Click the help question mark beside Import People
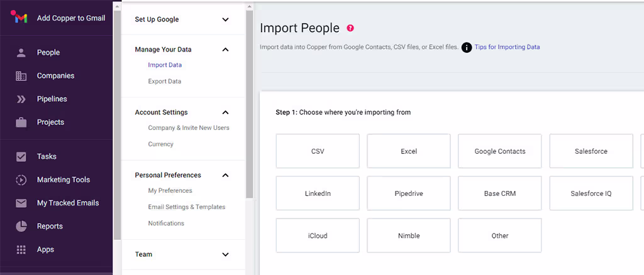Image resolution: width=644 pixels, height=275 pixels. pos(350,28)
